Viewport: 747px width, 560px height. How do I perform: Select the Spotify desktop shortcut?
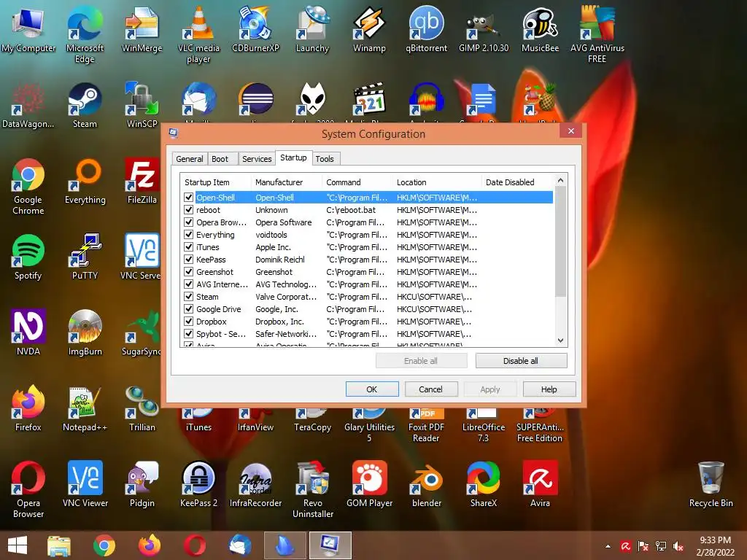28,257
